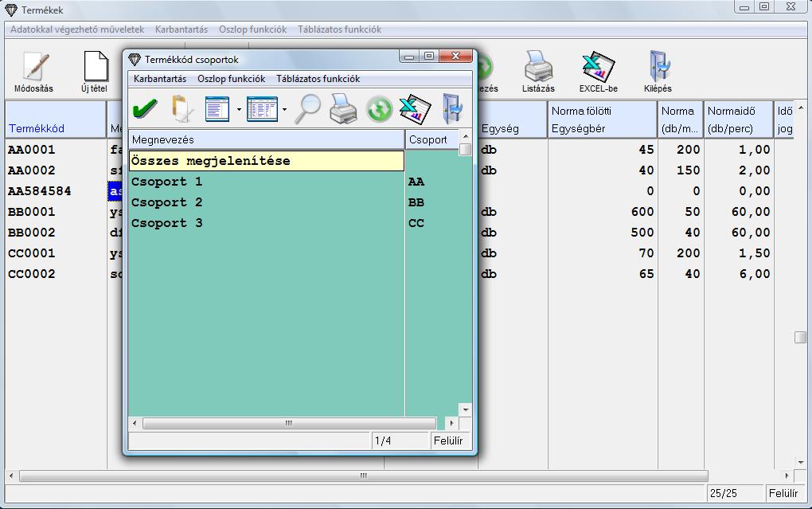Click the dialog's horizontal scrollbar thumb
The image size is (812, 509).
289,424
